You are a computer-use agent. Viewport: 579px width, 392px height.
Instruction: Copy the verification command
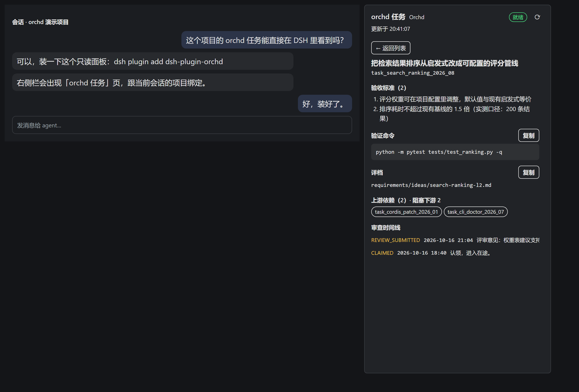528,135
